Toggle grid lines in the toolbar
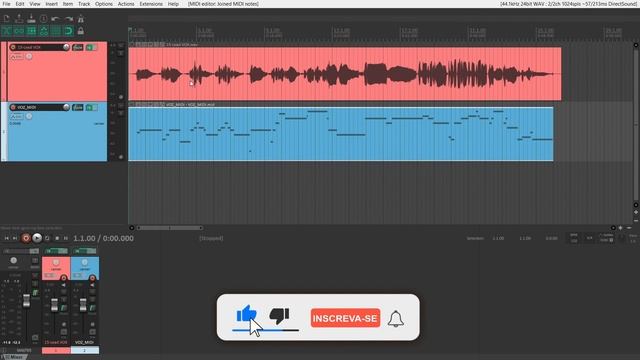Image resolution: width=640 pixels, height=360 pixels. (56, 31)
